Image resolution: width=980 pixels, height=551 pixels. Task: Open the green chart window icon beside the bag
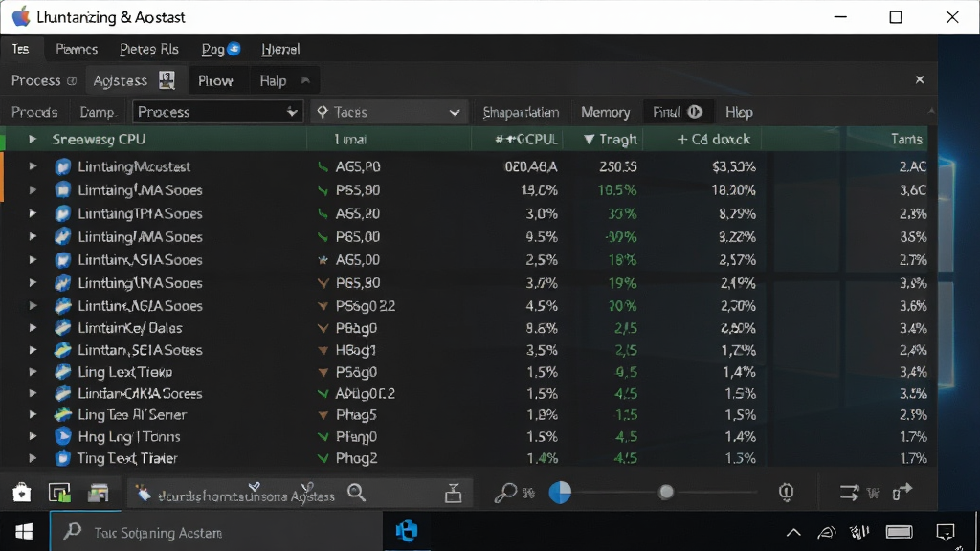pyautogui.click(x=59, y=493)
